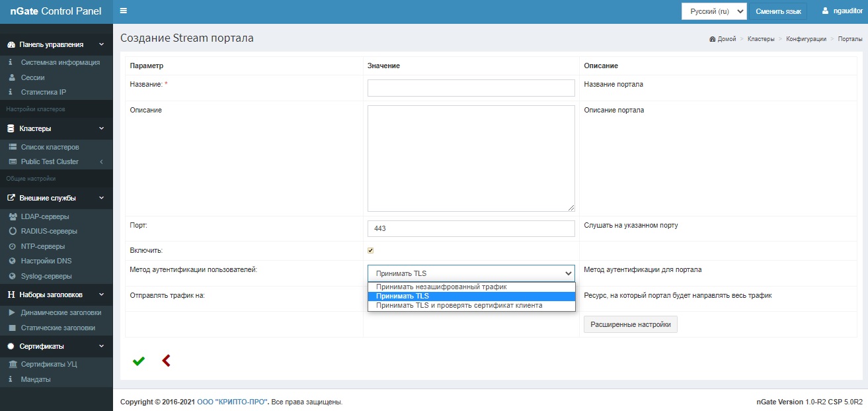Screen dimensions: 868x411
Task: Click the Расширенные настройки button
Action: 631,324
